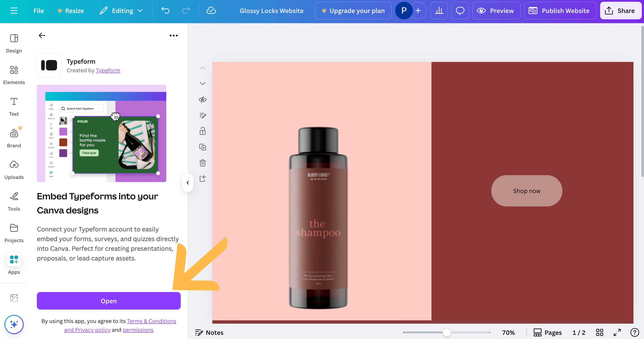The width and height of the screenshot is (644, 339).
Task: Click Upgrade your plan button
Action: pos(353,11)
